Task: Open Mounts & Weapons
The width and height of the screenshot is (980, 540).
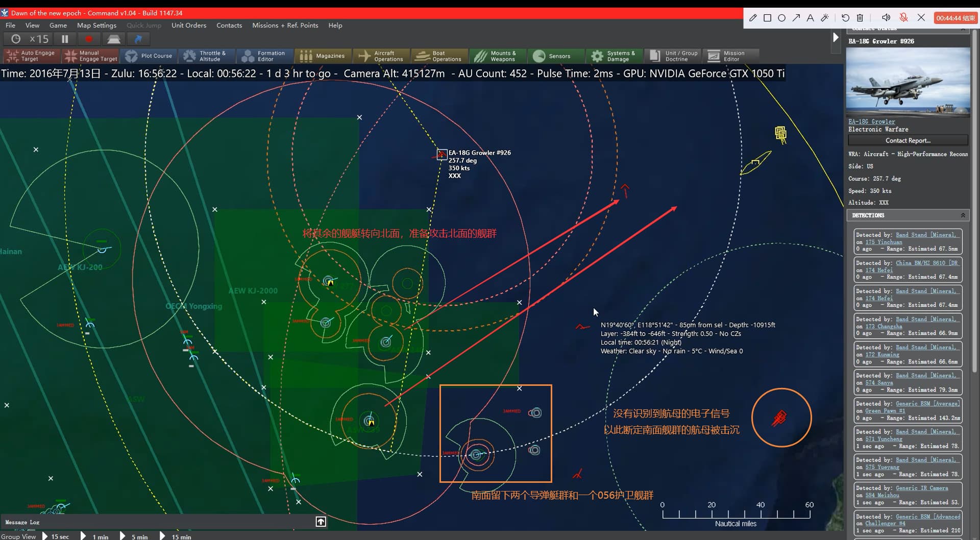Action: (498, 56)
